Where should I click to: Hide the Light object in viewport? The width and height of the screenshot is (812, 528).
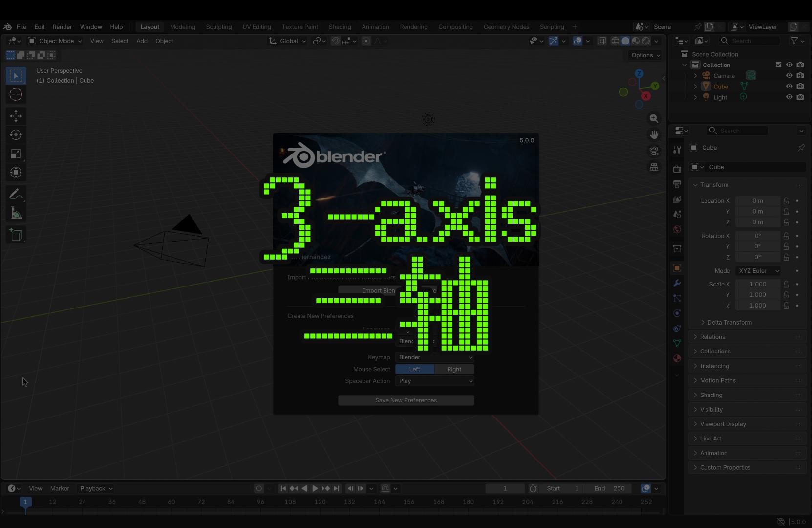click(x=789, y=97)
